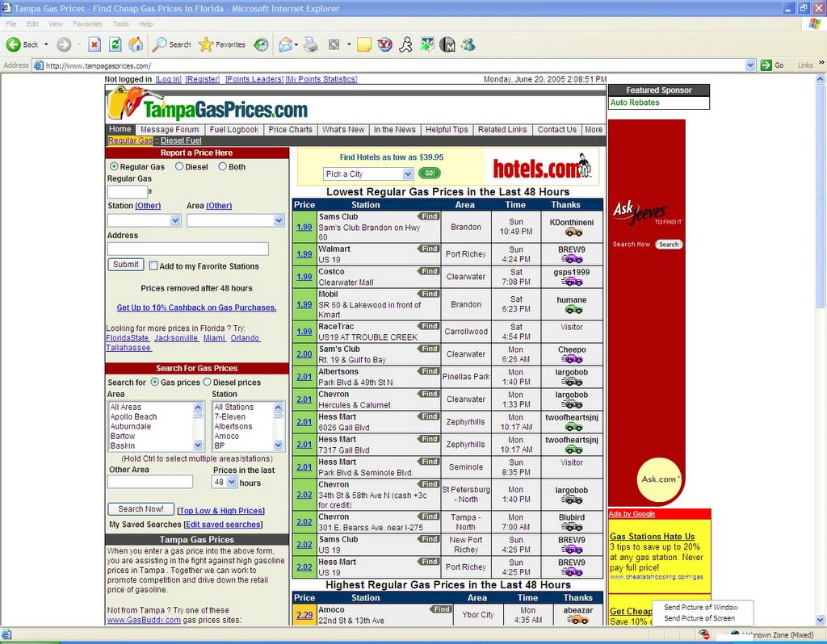The width and height of the screenshot is (827, 644).
Task: Click Find icon for Albertsons row
Action: click(x=430, y=371)
